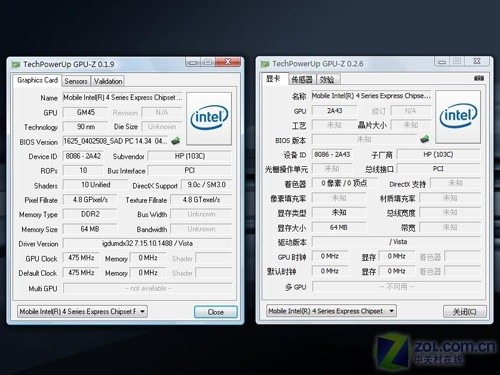Click the 名称 field in GPU-Z 0.2.6
The height and width of the screenshot is (375, 500).
tap(371, 96)
